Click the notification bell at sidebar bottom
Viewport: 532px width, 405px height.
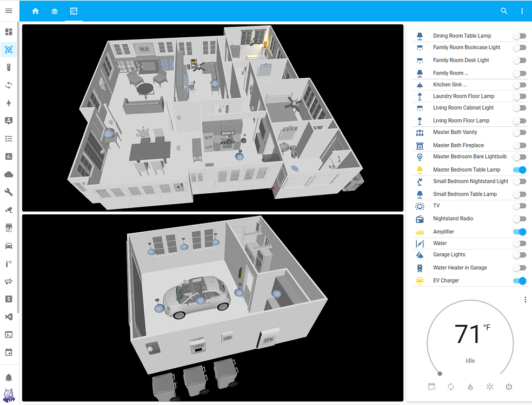9,377
